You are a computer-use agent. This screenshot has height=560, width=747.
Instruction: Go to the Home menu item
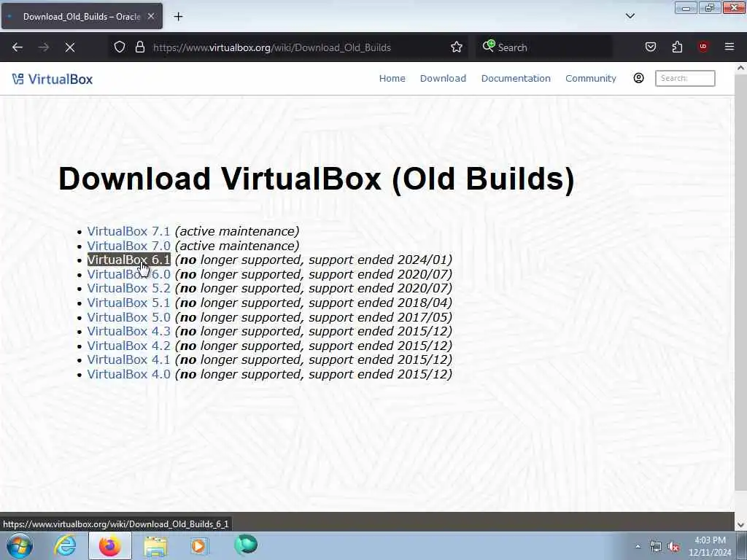click(x=392, y=78)
